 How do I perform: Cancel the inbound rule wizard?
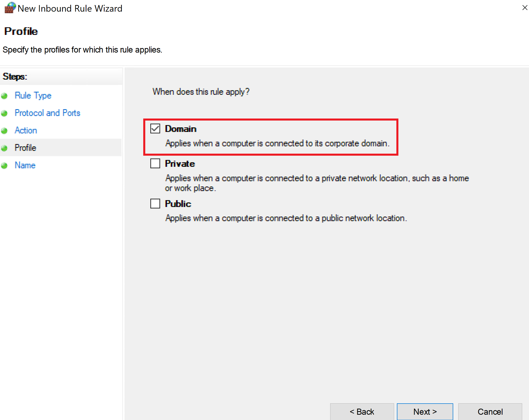(490, 412)
